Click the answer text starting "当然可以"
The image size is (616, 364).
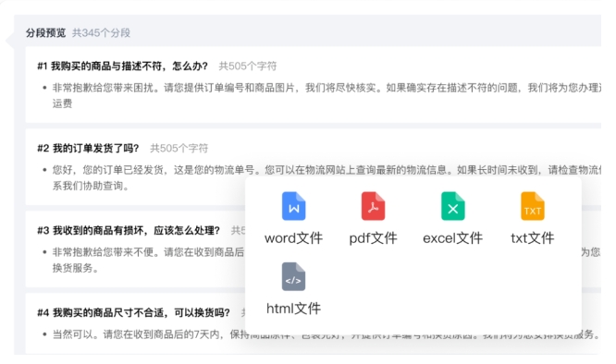[326, 334]
